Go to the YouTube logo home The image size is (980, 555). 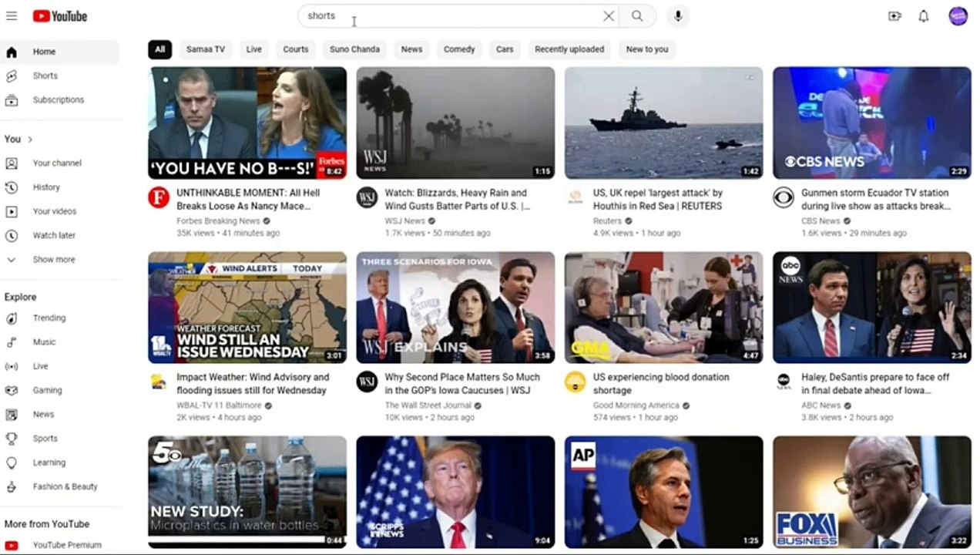click(60, 15)
